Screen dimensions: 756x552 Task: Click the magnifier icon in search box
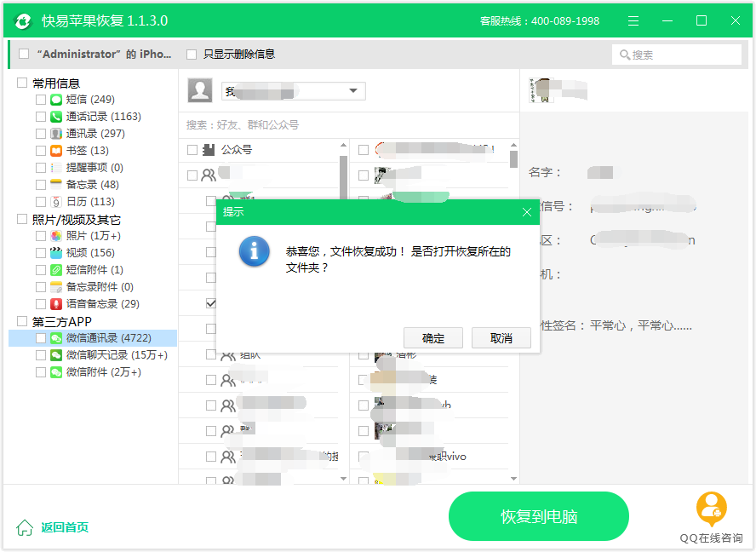624,55
